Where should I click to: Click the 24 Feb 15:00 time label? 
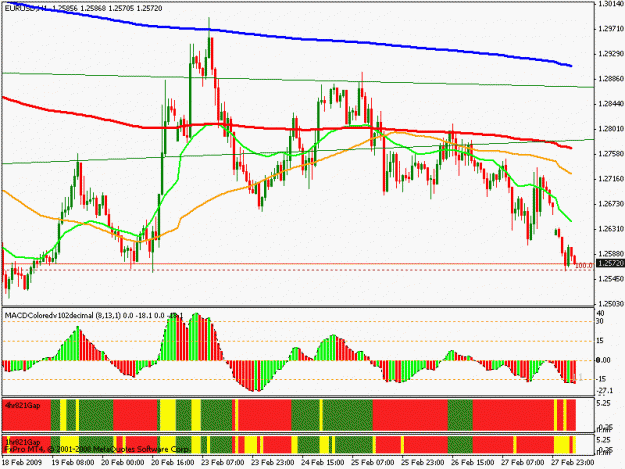(323, 463)
